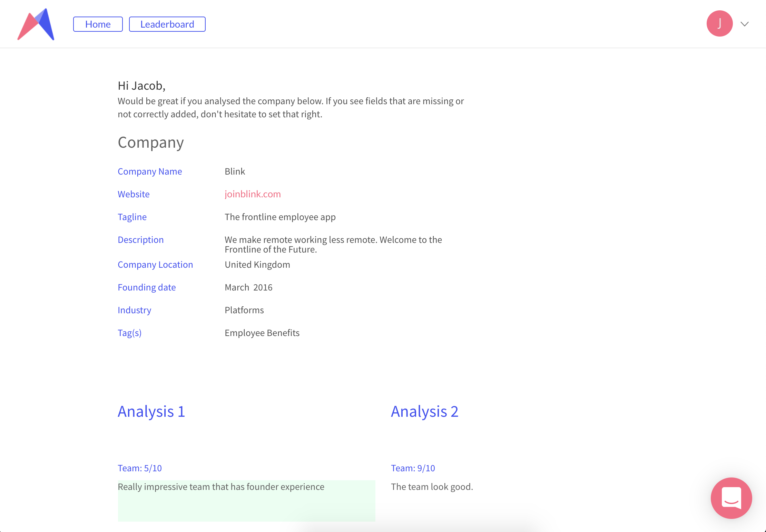Open the joinblink.com website link
The height and width of the screenshot is (532, 766).
click(x=253, y=194)
